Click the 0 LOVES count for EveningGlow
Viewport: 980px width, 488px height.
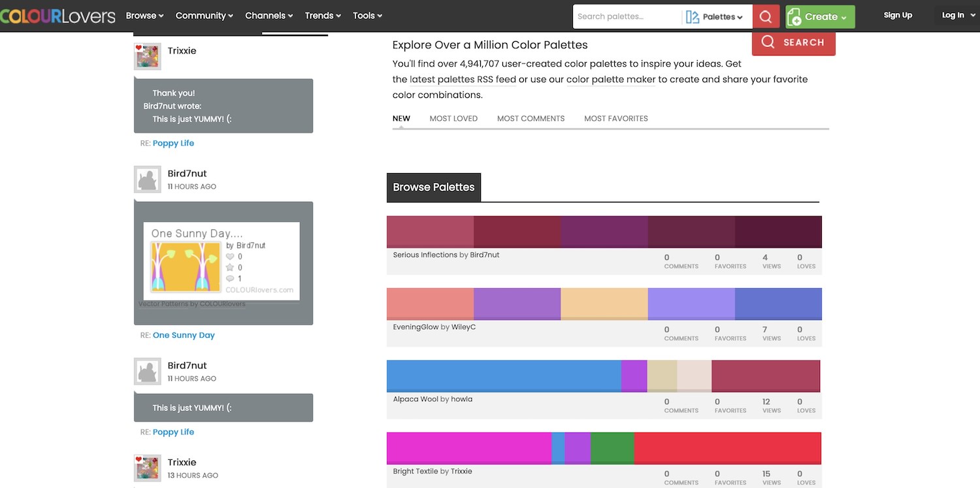click(806, 333)
